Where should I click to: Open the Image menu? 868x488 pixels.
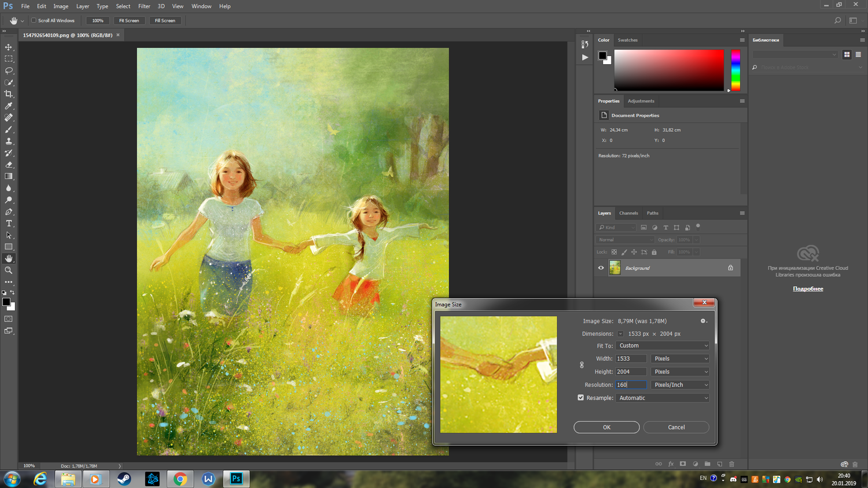coord(61,6)
